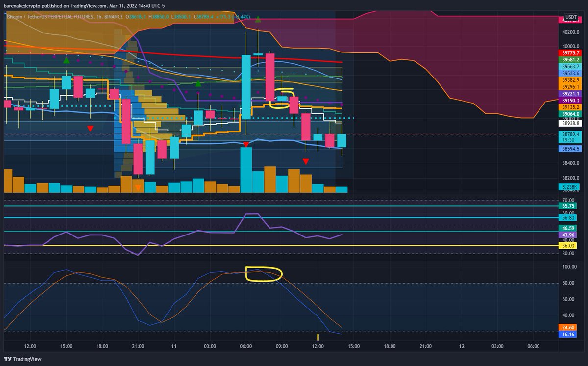Click the light blue 39563.7 price label
The width and height of the screenshot is (588, 366).
coord(570,66)
